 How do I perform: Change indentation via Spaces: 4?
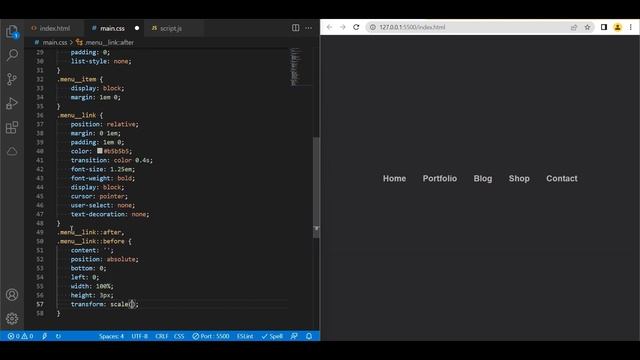click(x=111, y=336)
